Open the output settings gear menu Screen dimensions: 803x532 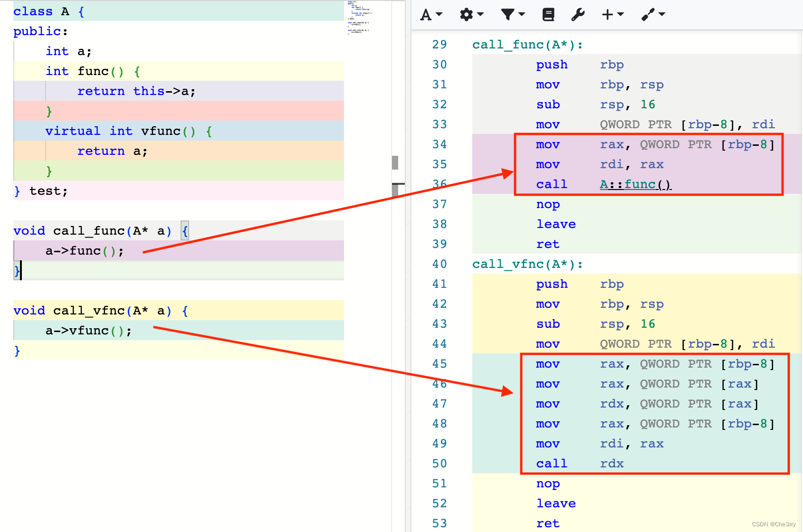(x=471, y=15)
